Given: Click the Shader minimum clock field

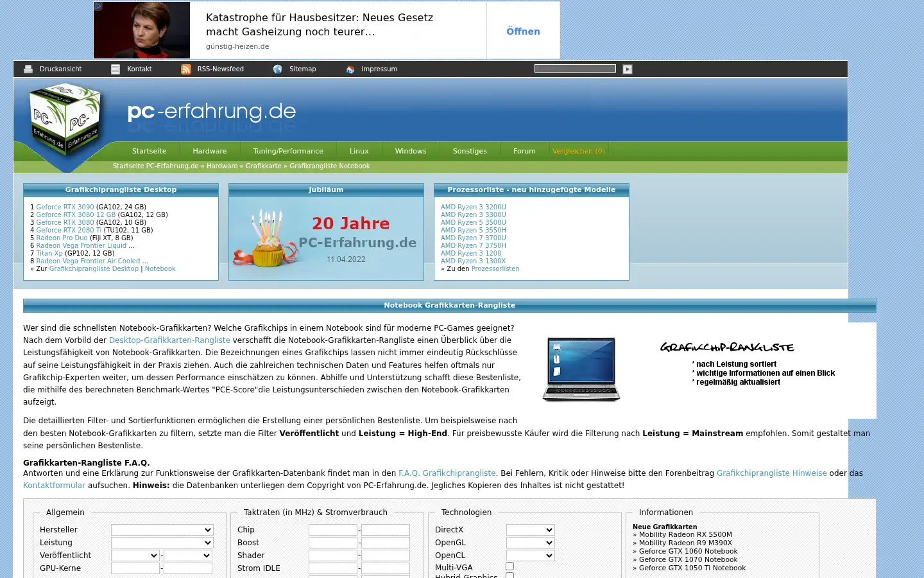Looking at the screenshot, I should 333,556.
